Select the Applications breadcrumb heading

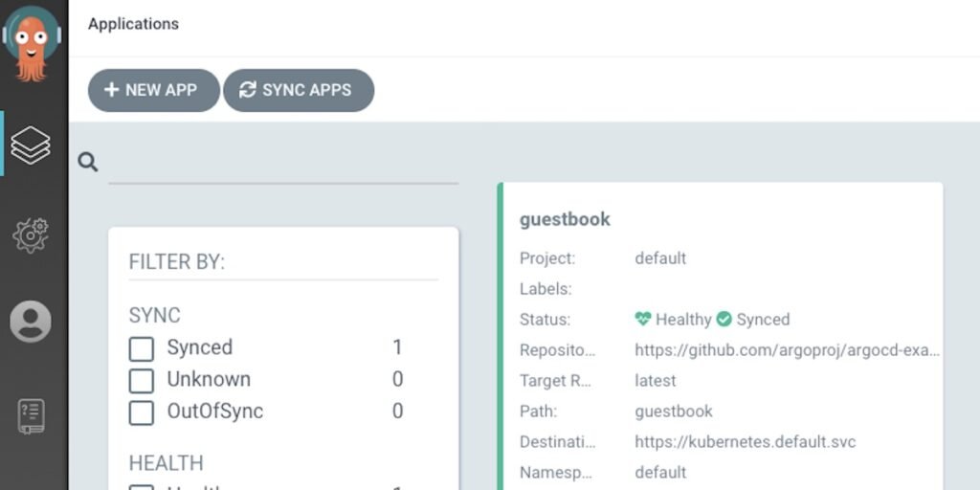[x=133, y=24]
